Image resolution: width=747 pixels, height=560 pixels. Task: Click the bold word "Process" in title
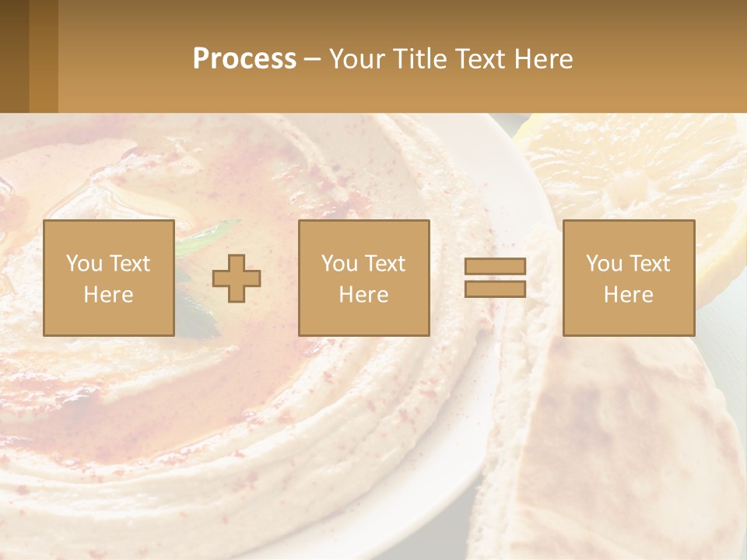pos(244,59)
